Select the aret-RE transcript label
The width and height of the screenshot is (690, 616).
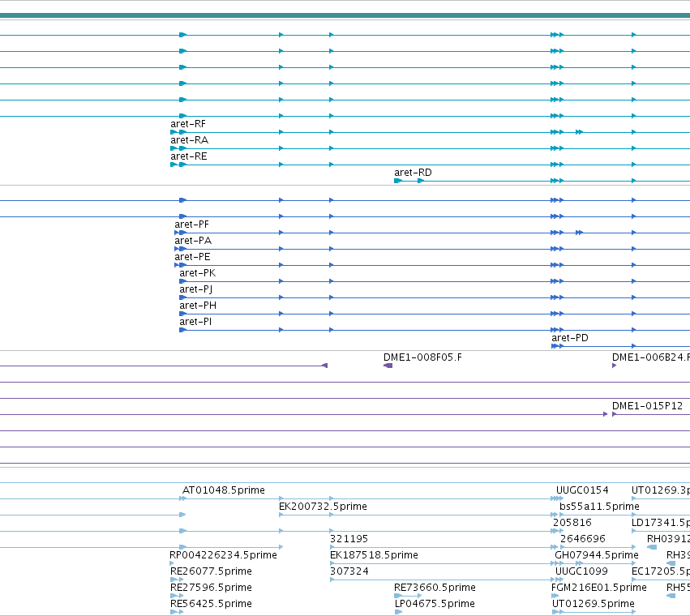pyautogui.click(x=188, y=156)
